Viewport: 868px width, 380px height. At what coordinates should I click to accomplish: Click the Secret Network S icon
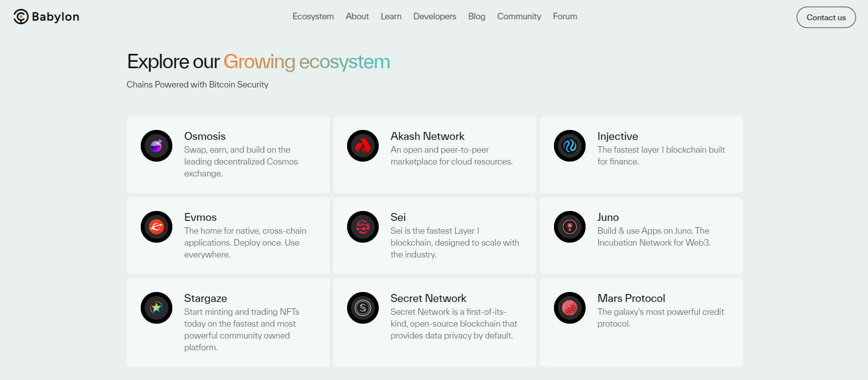click(x=363, y=308)
